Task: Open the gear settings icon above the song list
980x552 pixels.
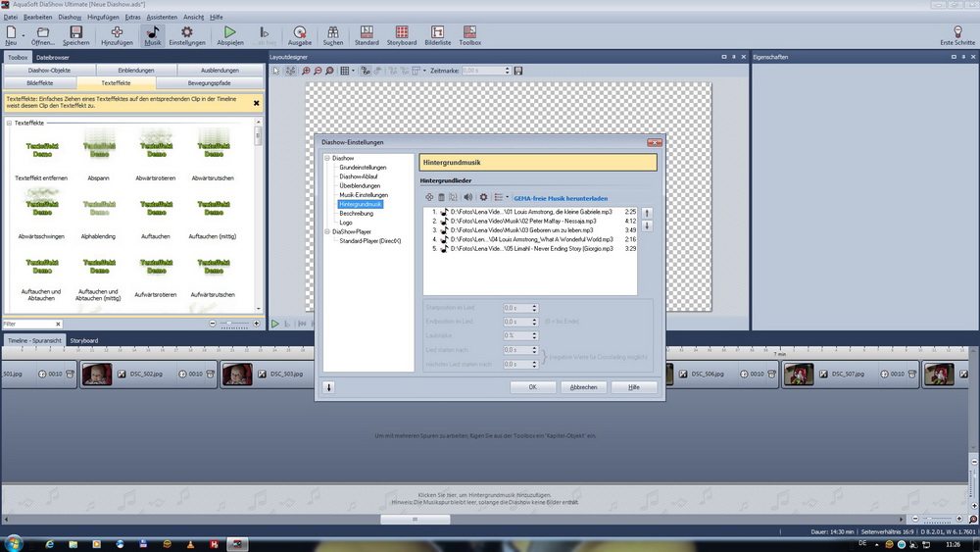Action: tap(483, 197)
